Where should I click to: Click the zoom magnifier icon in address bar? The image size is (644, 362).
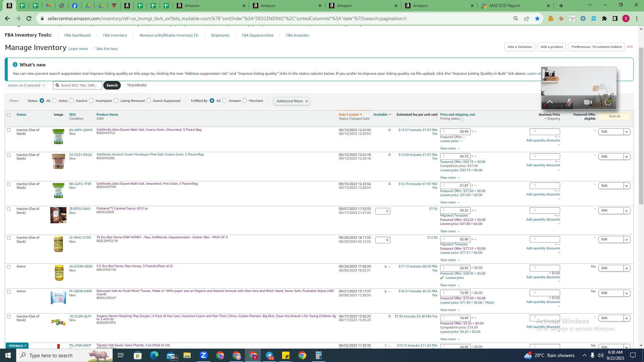(x=516, y=18)
